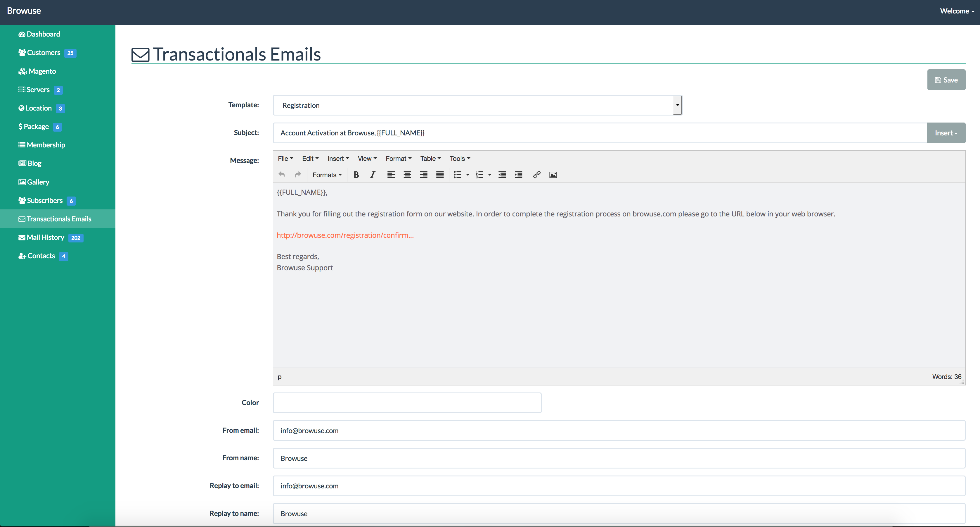The height and width of the screenshot is (527, 980).
Task: Click the From name field
Action: (x=619, y=459)
